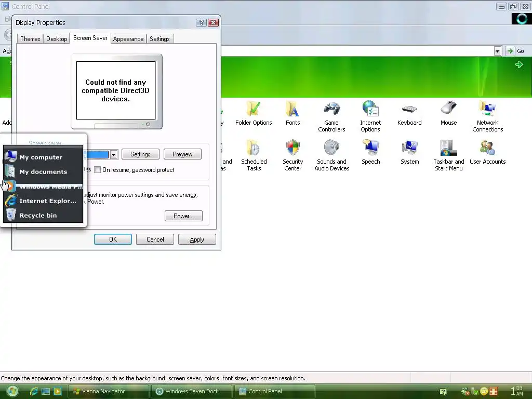Click the Preview button

tap(182, 154)
